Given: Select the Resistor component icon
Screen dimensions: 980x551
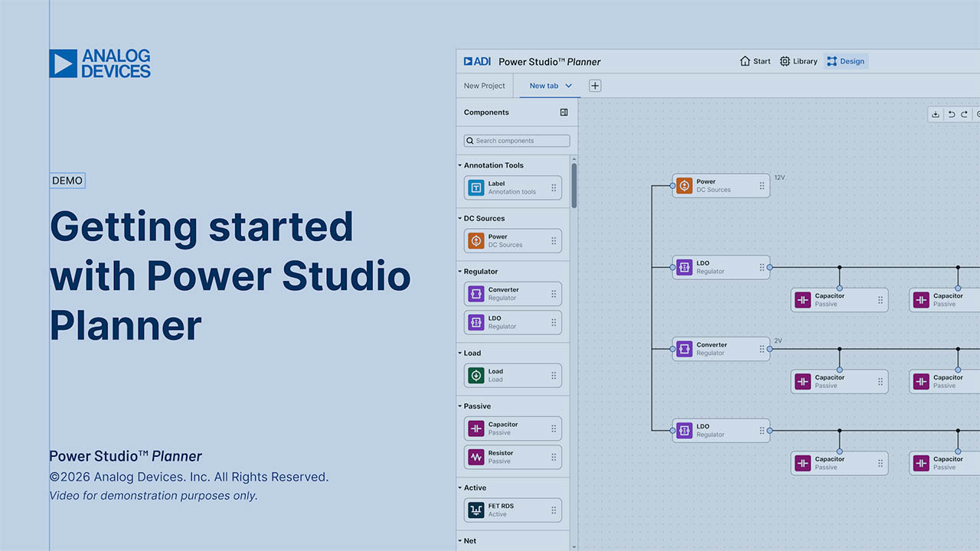Looking at the screenshot, I should pyautogui.click(x=476, y=457).
